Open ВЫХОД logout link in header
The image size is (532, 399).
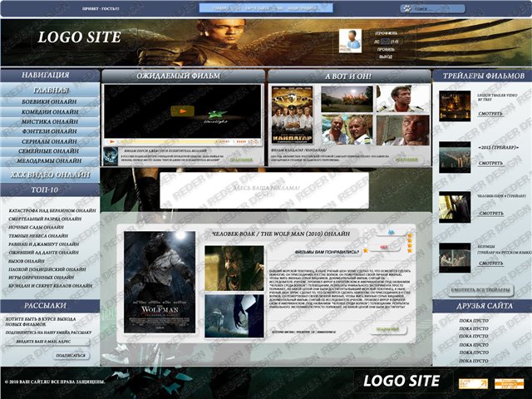pyautogui.click(x=386, y=57)
